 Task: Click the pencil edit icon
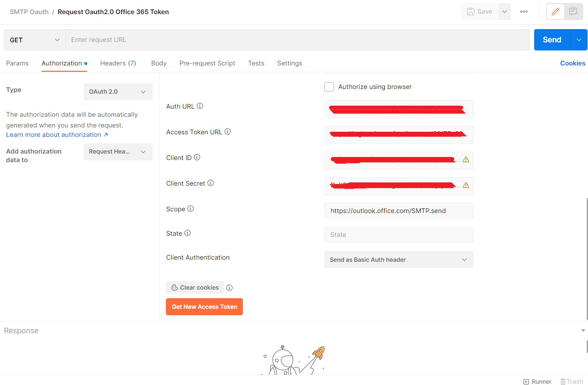point(555,12)
